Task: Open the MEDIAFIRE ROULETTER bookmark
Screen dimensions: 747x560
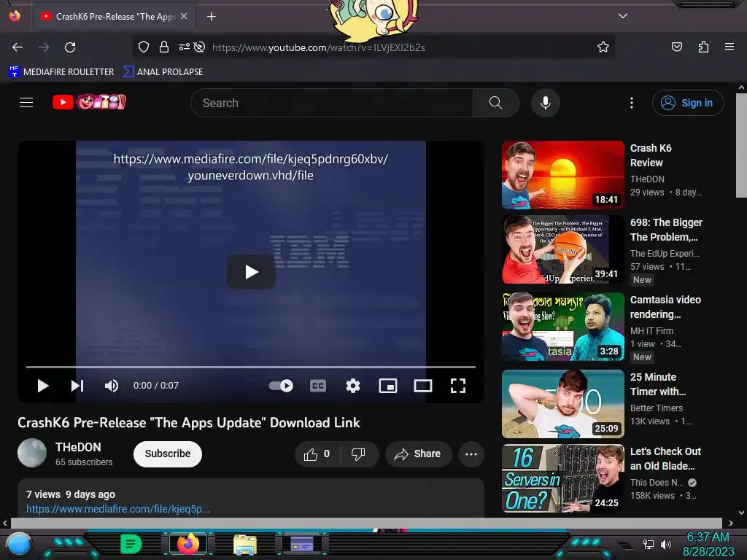Action: pyautogui.click(x=61, y=72)
